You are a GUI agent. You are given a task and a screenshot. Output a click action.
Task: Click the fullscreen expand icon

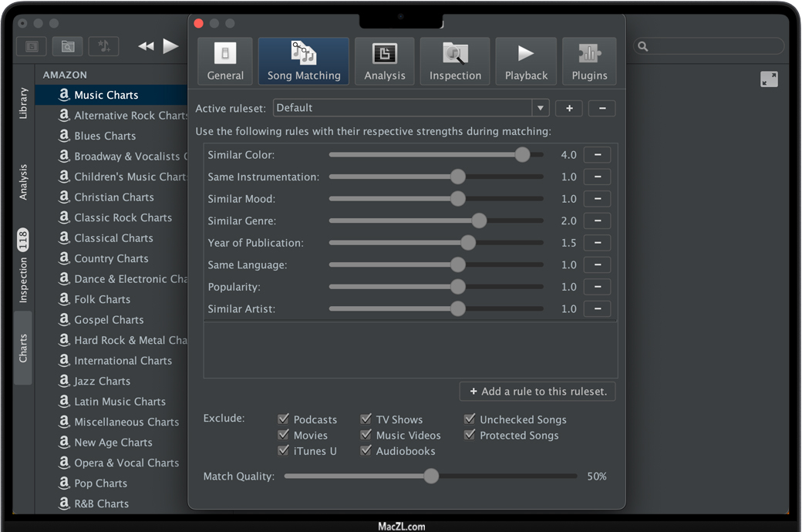tap(769, 79)
